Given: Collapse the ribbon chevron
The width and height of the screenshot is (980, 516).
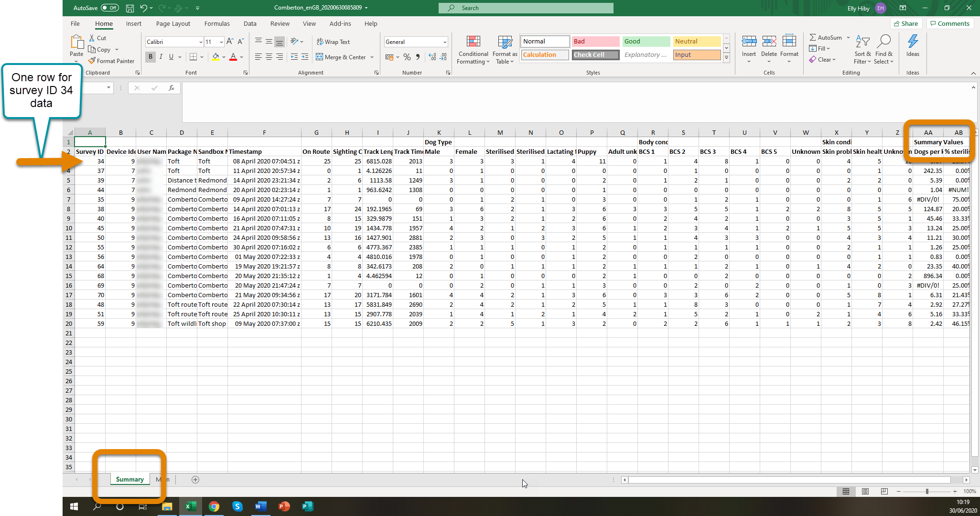Looking at the screenshot, I should (973, 73).
